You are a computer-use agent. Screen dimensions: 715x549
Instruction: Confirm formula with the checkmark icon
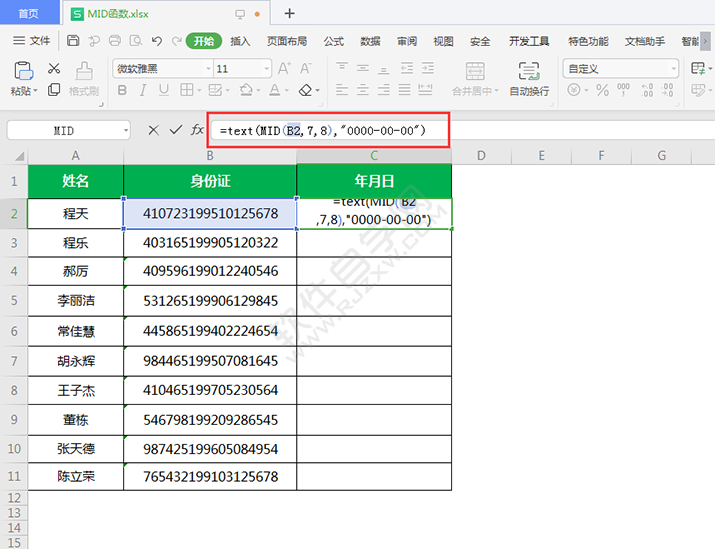click(x=175, y=130)
